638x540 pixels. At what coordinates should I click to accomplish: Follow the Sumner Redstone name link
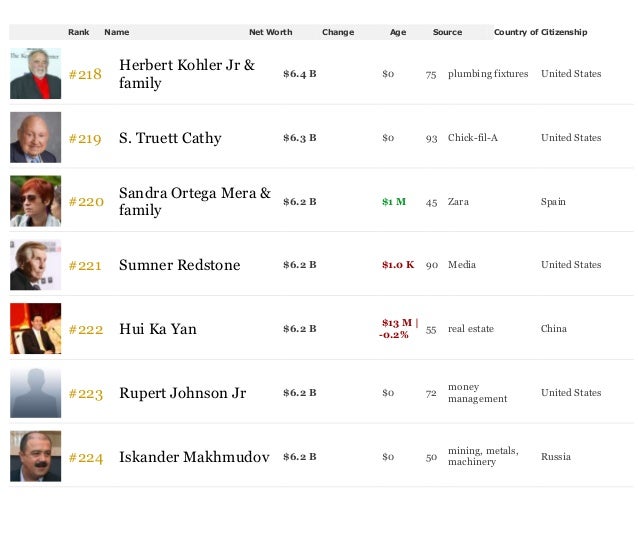pyautogui.click(x=179, y=265)
